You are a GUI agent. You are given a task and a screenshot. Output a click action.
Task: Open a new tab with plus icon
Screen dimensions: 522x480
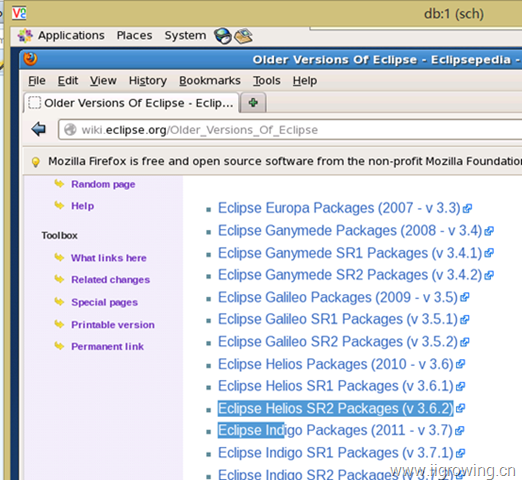(253, 102)
